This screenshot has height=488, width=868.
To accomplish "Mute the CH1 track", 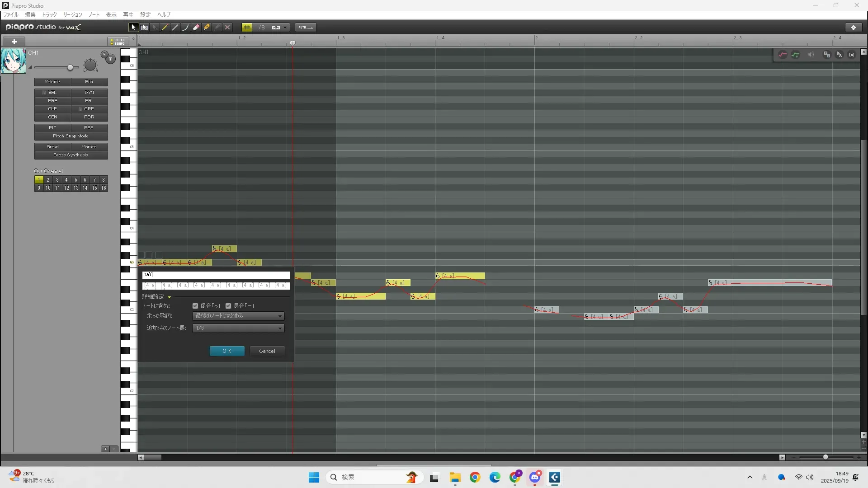I will pyautogui.click(x=110, y=59).
